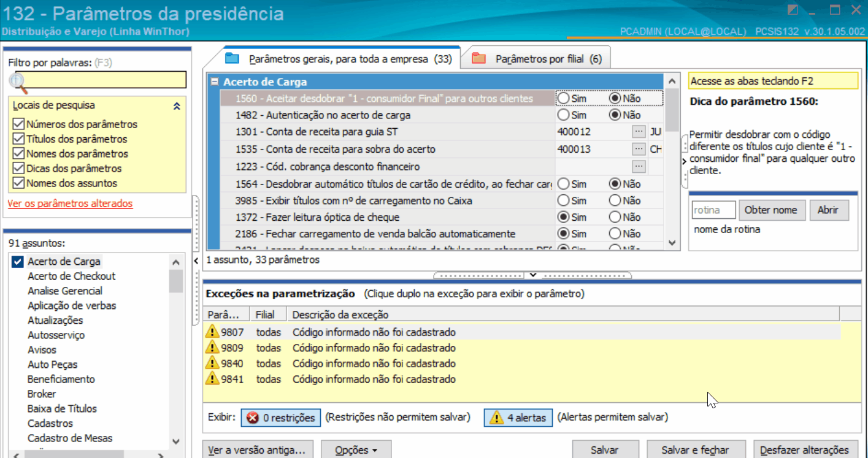Select Sim for 1564 Desdobrar automático
Screen dimensions: 868x458
click(x=563, y=184)
